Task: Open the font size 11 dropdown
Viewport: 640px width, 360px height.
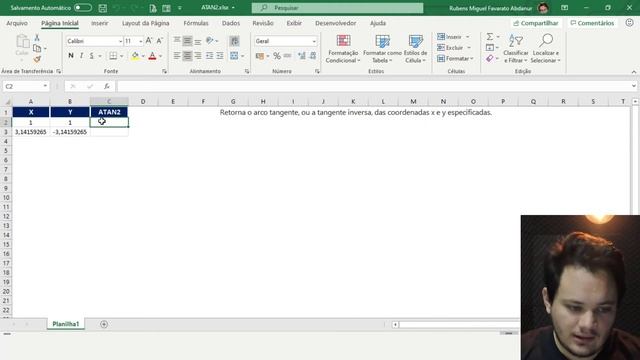Action: tap(141, 41)
